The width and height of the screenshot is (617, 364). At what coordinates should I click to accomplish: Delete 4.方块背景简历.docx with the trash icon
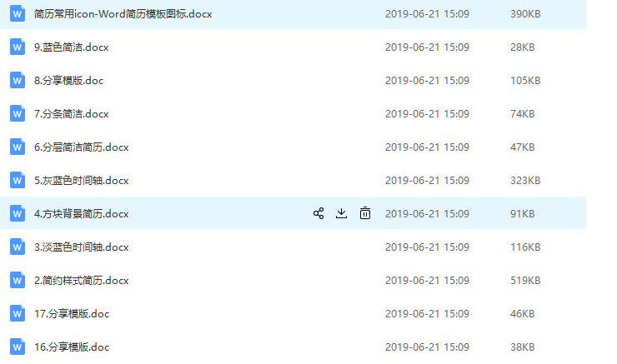click(x=364, y=213)
